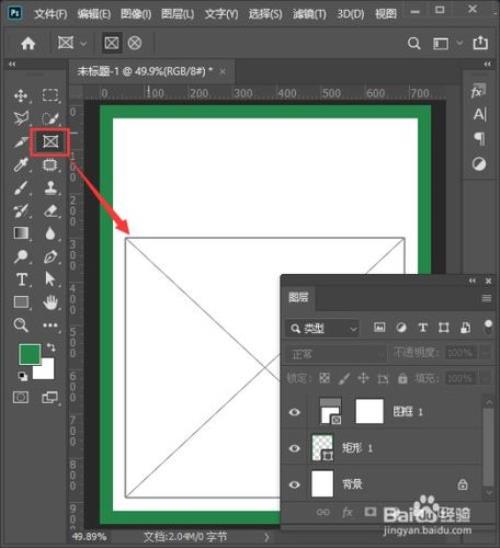Click the foreground green color swatch
The width and height of the screenshot is (500, 548).
click(30, 354)
